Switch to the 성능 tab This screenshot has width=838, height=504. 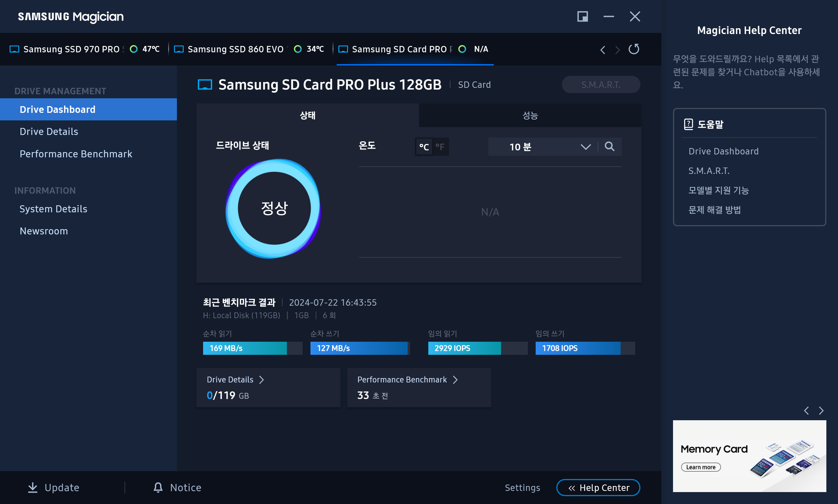pos(530,115)
